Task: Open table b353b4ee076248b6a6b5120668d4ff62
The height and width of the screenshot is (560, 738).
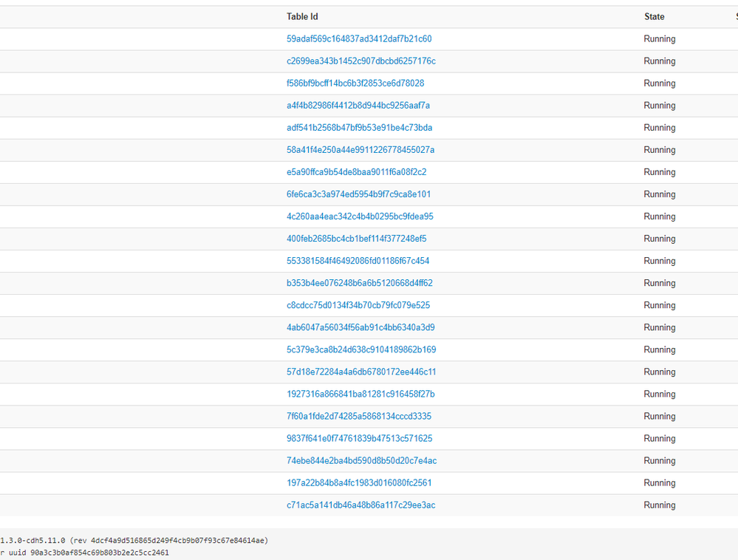Action: (357, 282)
